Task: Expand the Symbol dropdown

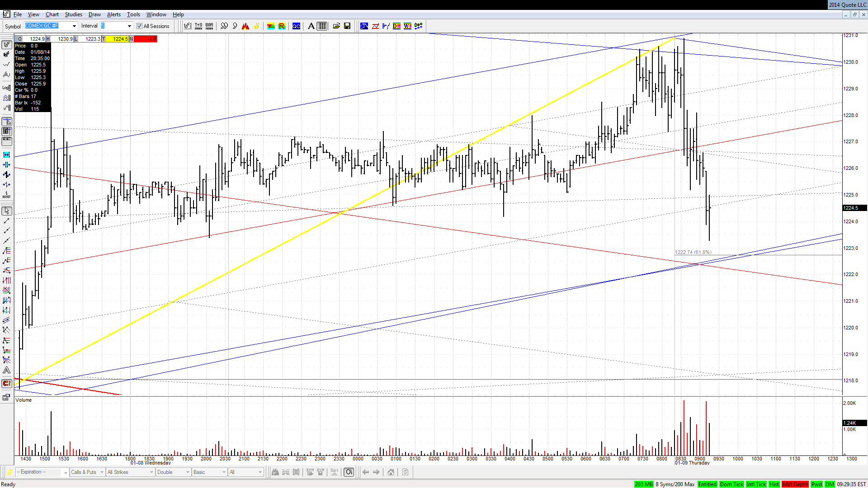Action: pos(74,26)
